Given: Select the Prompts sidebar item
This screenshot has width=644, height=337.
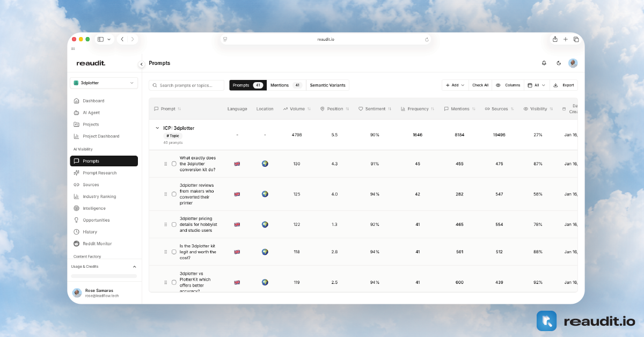Looking at the screenshot, I should tap(104, 161).
